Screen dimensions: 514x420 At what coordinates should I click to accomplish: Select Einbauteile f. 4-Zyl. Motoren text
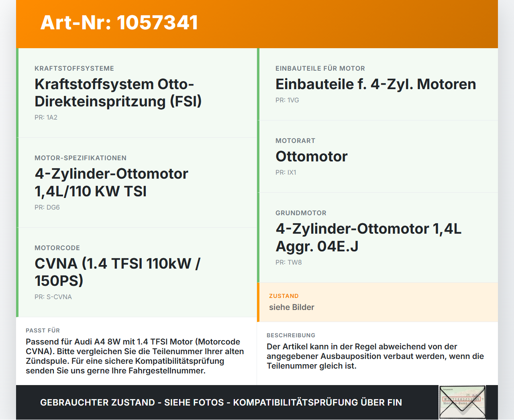pyautogui.click(x=375, y=84)
